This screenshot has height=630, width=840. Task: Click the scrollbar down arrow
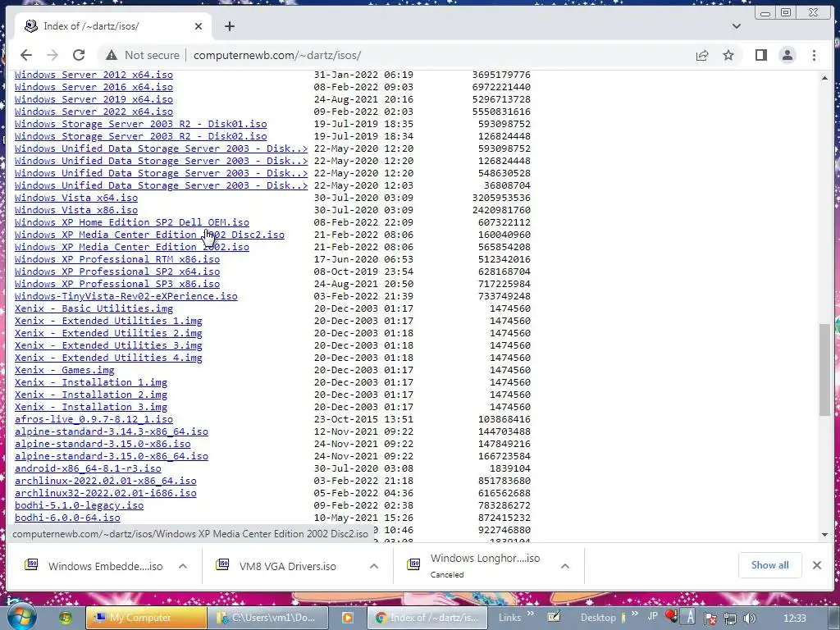click(x=824, y=535)
